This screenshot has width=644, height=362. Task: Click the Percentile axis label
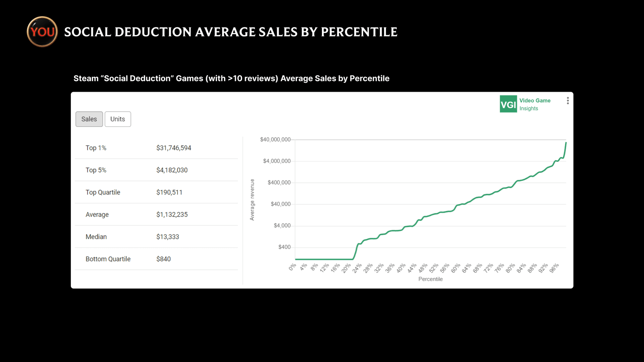[x=430, y=279]
